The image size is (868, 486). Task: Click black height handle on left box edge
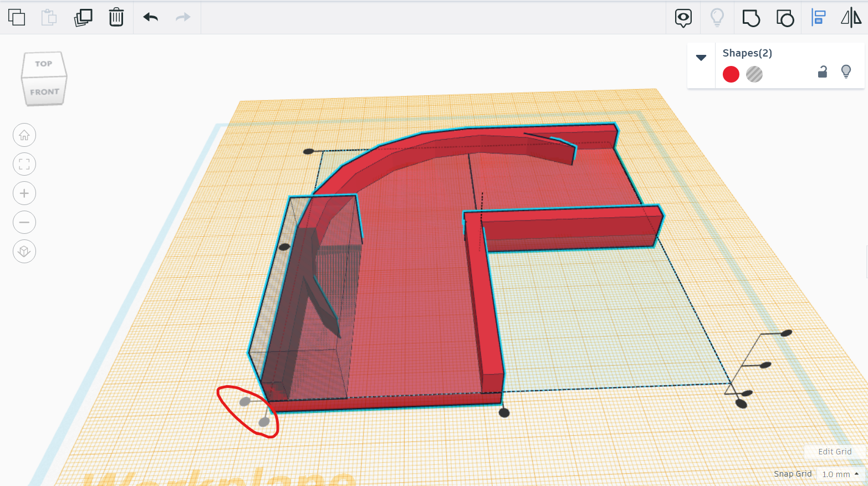(284, 247)
